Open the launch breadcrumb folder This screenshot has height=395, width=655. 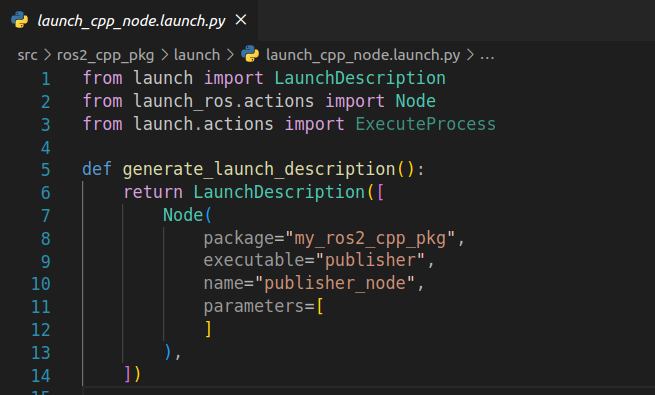tap(197, 55)
